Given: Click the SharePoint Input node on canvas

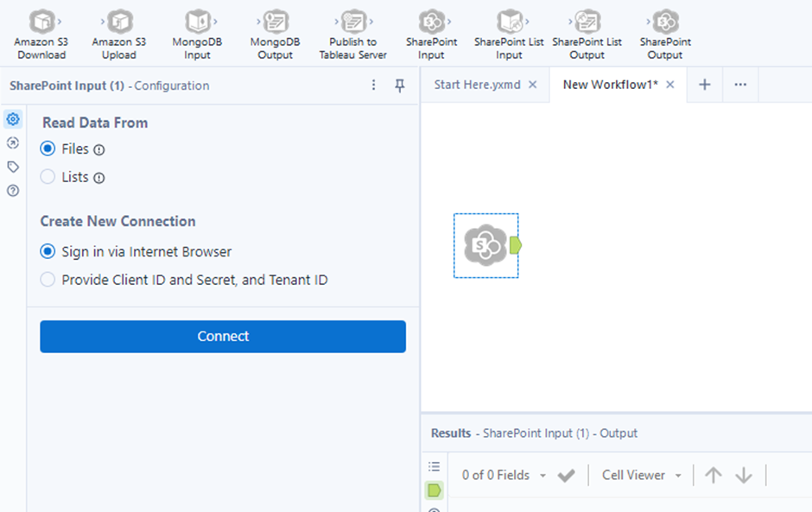Looking at the screenshot, I should pos(485,246).
